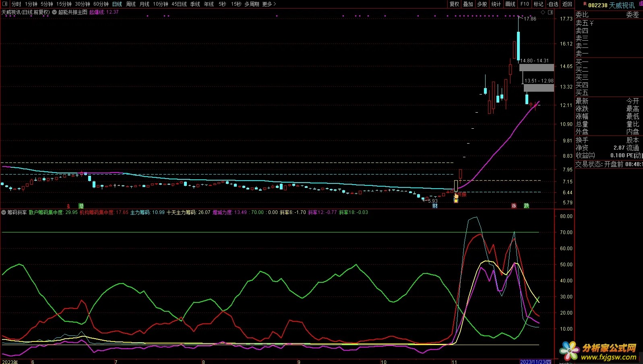Click the 斜率12 value label
Viewport: 643px width, 364px height.
(322, 212)
